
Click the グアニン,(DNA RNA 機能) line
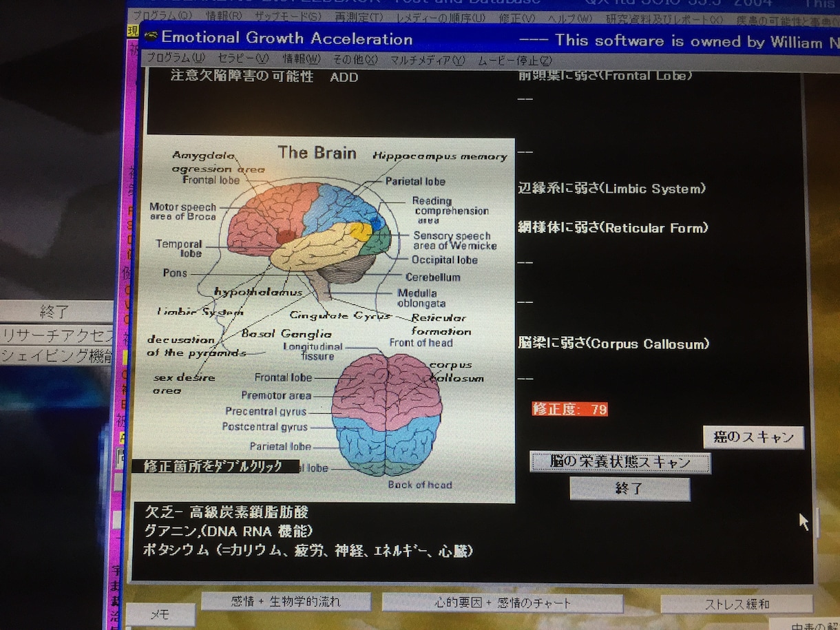(229, 531)
